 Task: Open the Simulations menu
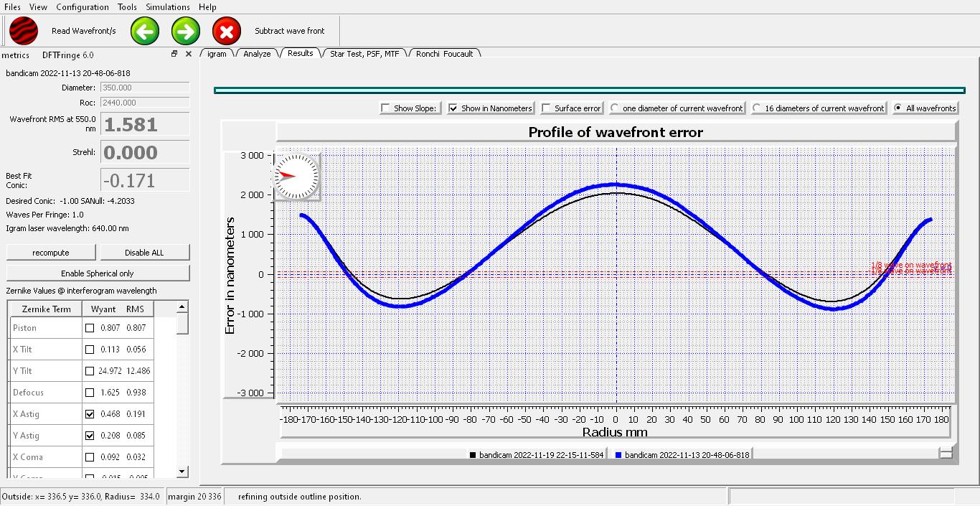click(x=168, y=7)
